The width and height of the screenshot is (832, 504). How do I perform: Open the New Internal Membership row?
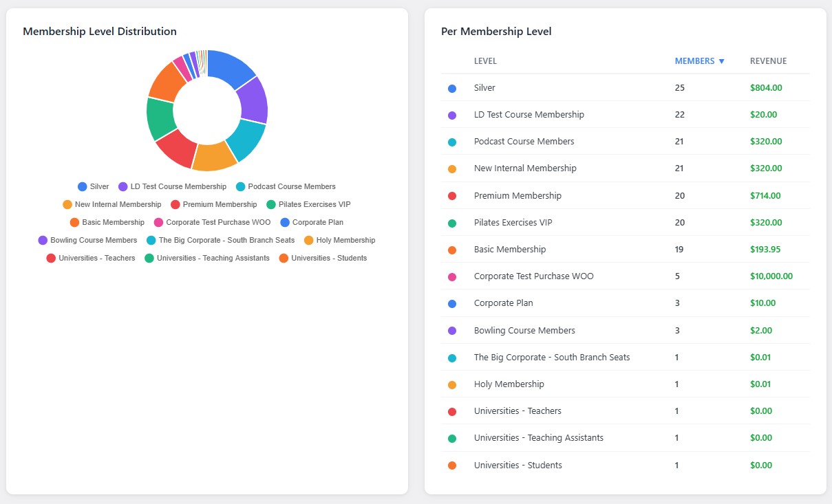point(525,168)
